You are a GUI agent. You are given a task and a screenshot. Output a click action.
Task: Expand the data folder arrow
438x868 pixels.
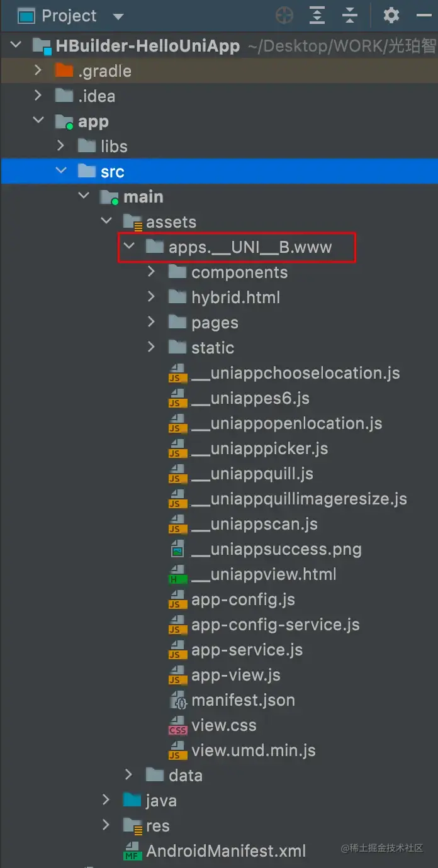128,775
